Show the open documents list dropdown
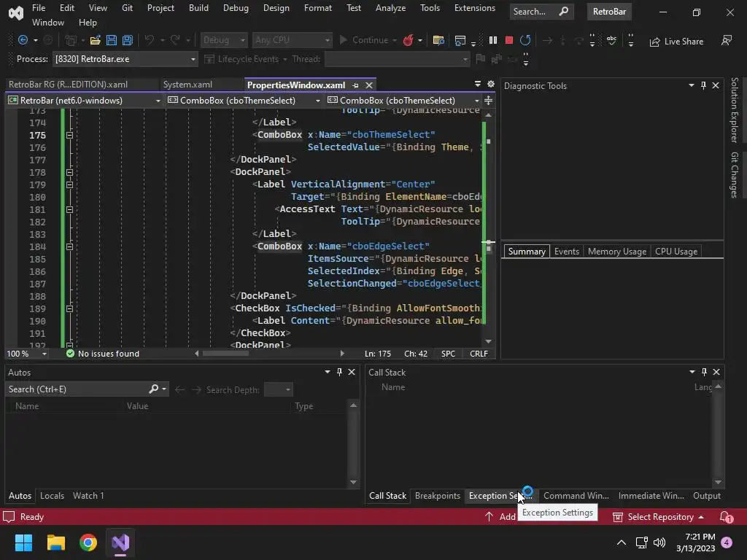 tap(477, 85)
